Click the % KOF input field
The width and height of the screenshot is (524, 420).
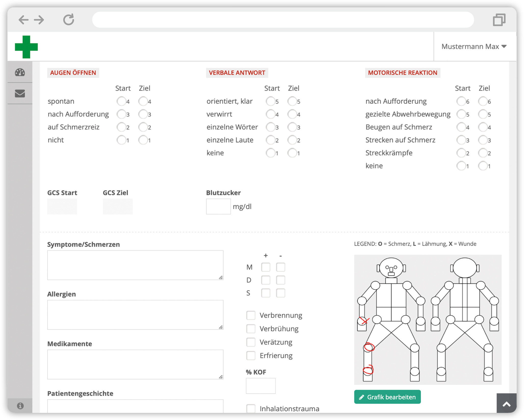tap(260, 386)
